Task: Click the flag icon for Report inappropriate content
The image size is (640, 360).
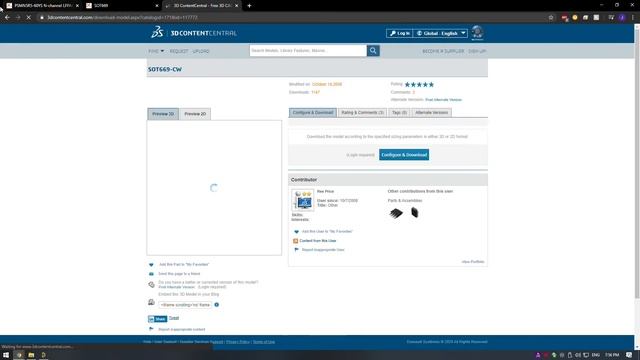Action: coord(151,329)
